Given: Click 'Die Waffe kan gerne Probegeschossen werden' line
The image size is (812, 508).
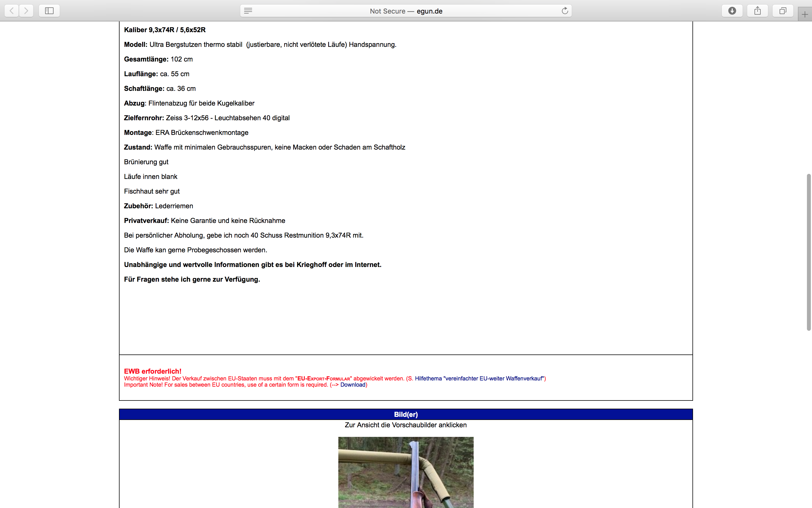Looking at the screenshot, I should 196,250.
